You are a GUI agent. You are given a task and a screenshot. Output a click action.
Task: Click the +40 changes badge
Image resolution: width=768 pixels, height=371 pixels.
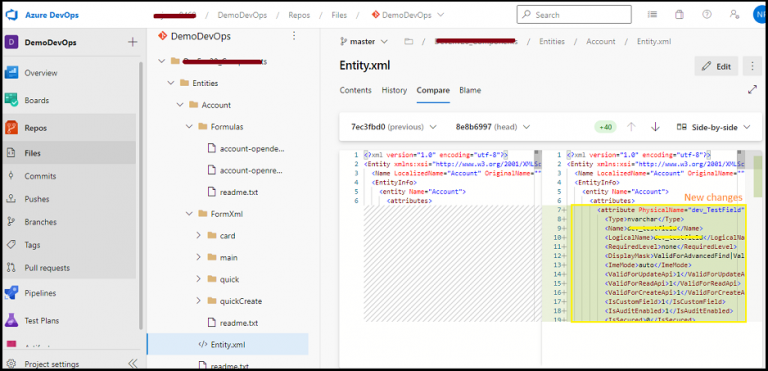[605, 127]
